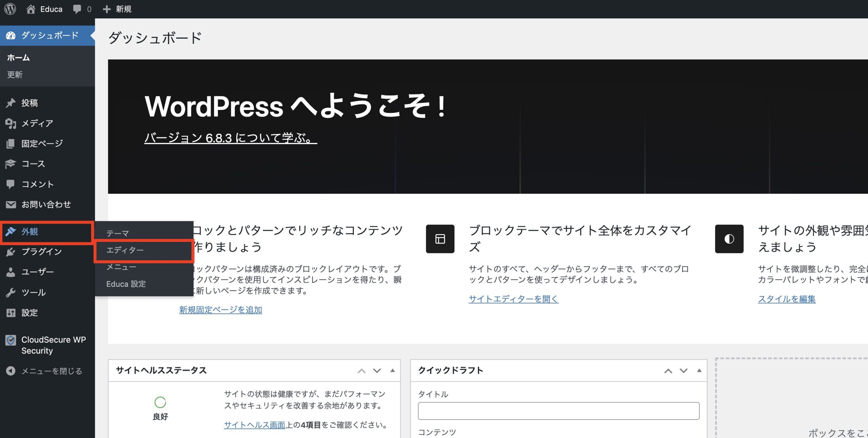Toggle the サイトヘルスステータス panel with its triangle
Image resolution: width=868 pixels, height=438 pixels.
coord(392,370)
